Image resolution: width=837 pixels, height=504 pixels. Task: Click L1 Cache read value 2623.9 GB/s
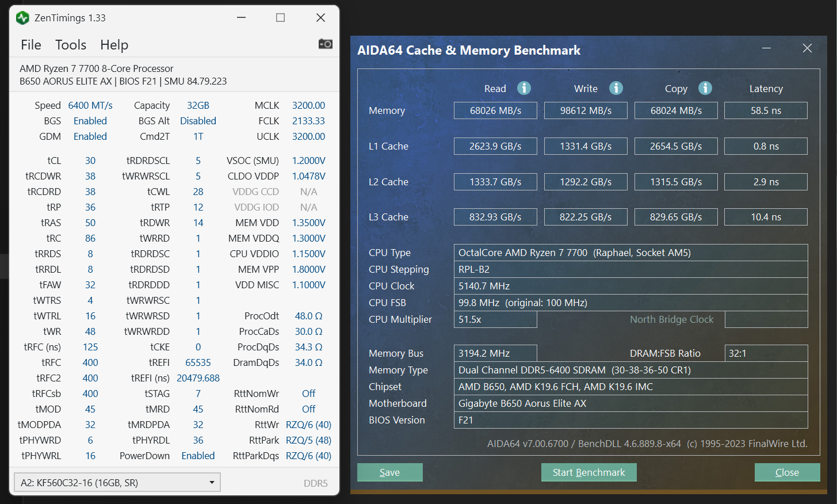click(x=495, y=146)
